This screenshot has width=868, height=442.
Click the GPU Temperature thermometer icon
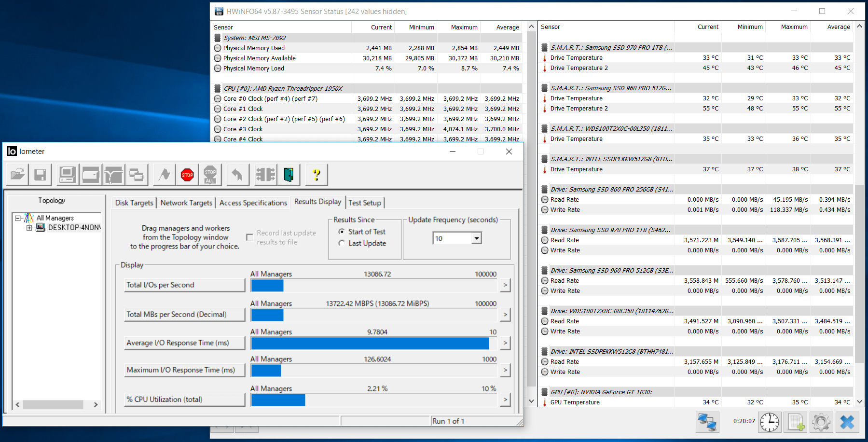click(x=545, y=402)
